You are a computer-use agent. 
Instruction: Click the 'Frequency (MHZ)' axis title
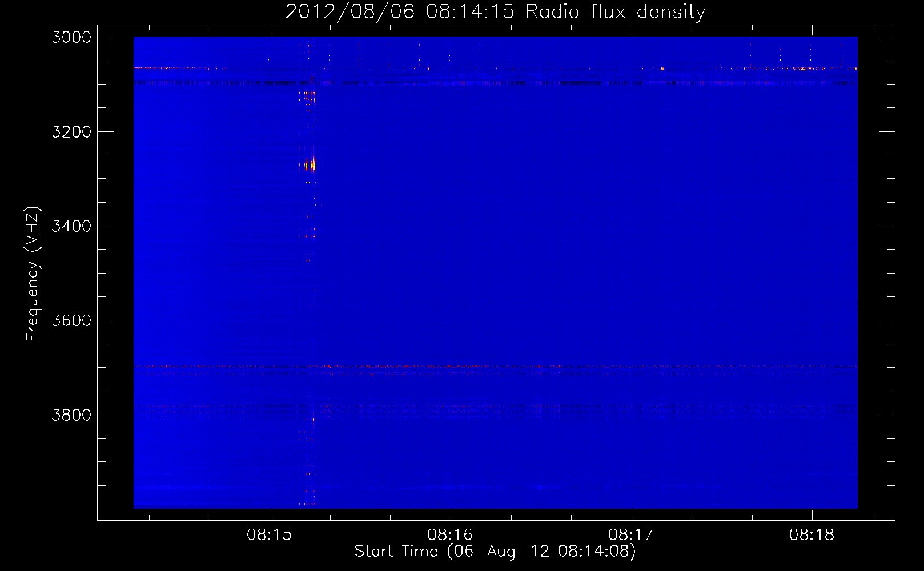33,274
